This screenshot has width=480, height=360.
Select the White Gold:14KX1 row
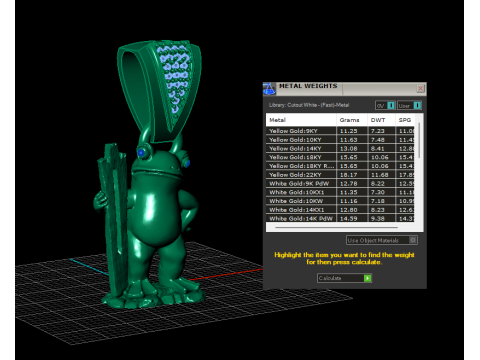point(340,210)
